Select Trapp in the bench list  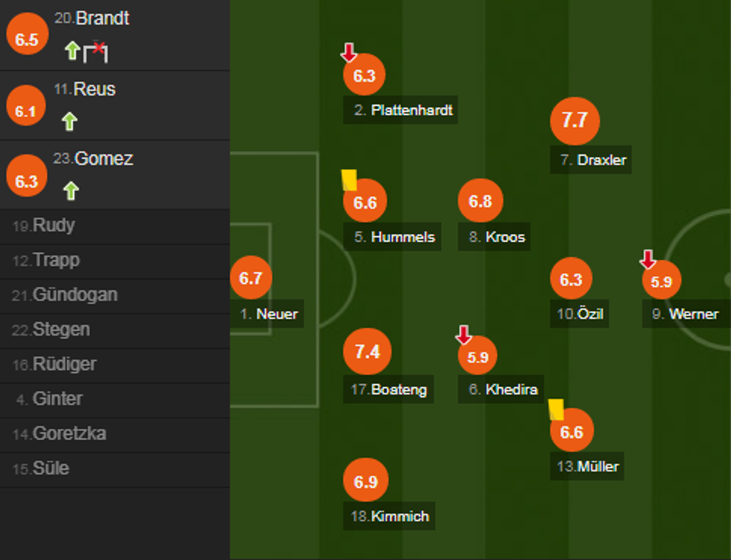pyautogui.click(x=56, y=260)
